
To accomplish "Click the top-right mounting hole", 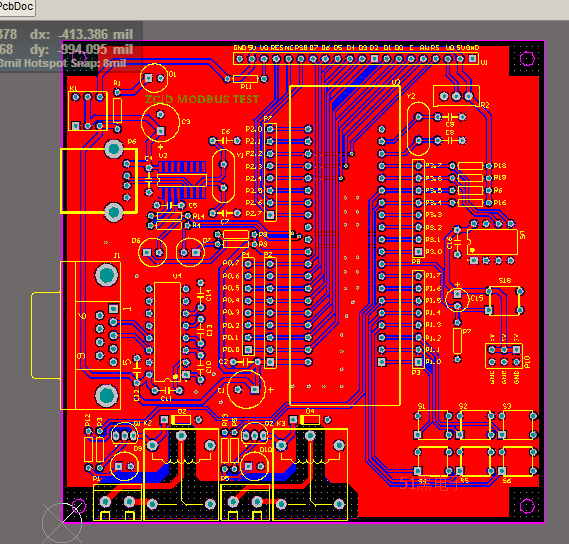I will [527, 58].
